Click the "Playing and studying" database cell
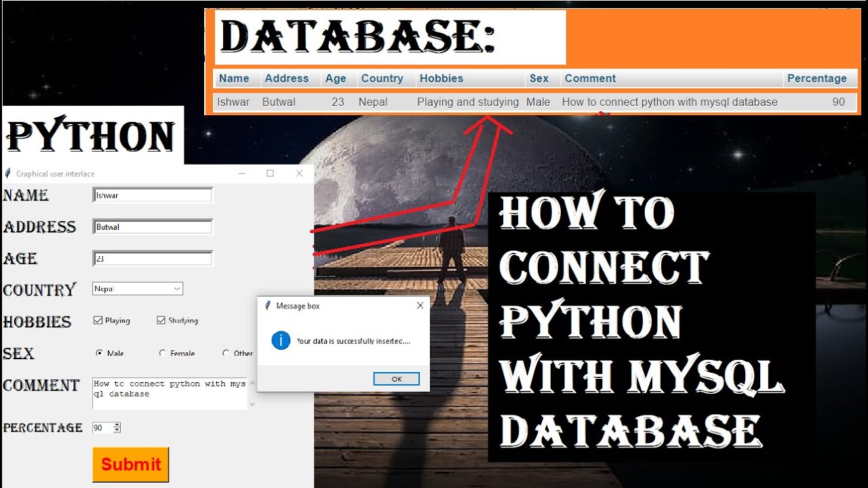868x488 pixels. [x=468, y=102]
